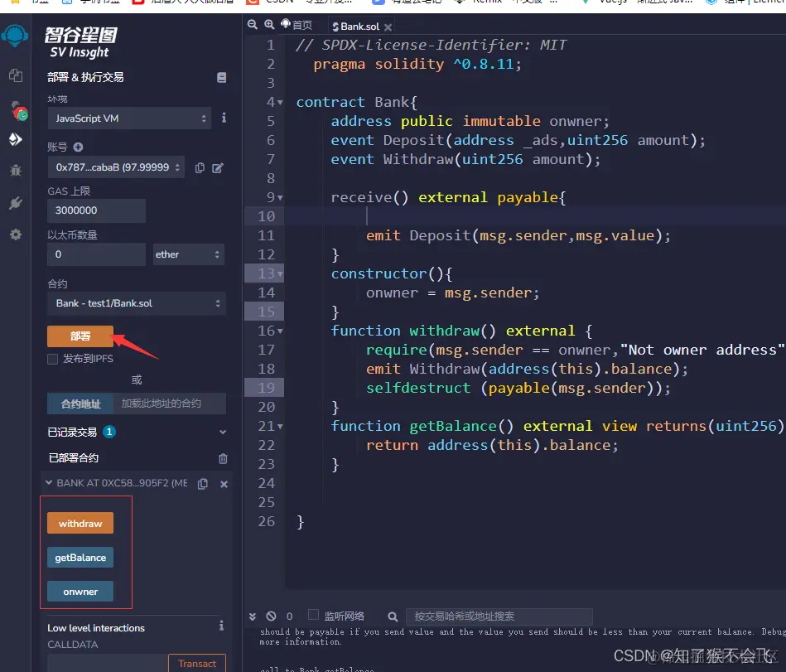Call the withdraw function button
This screenshot has width=786, height=672.
[80, 523]
